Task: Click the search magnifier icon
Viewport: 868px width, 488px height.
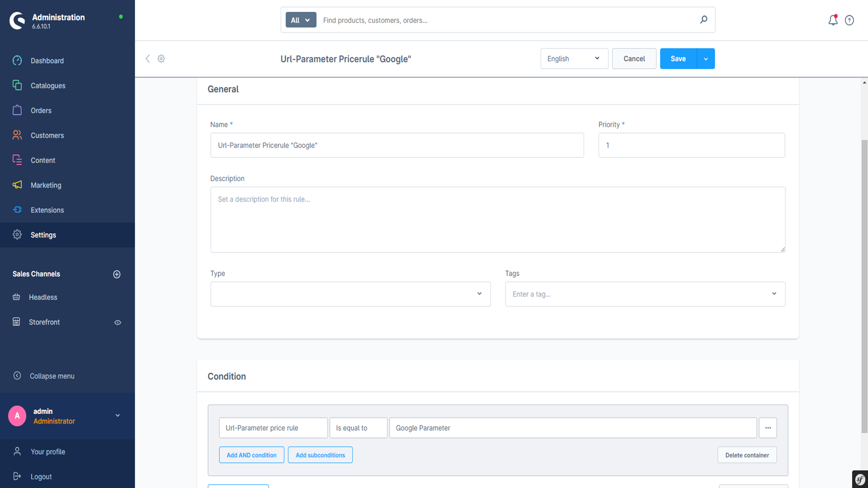Action: 703,19
